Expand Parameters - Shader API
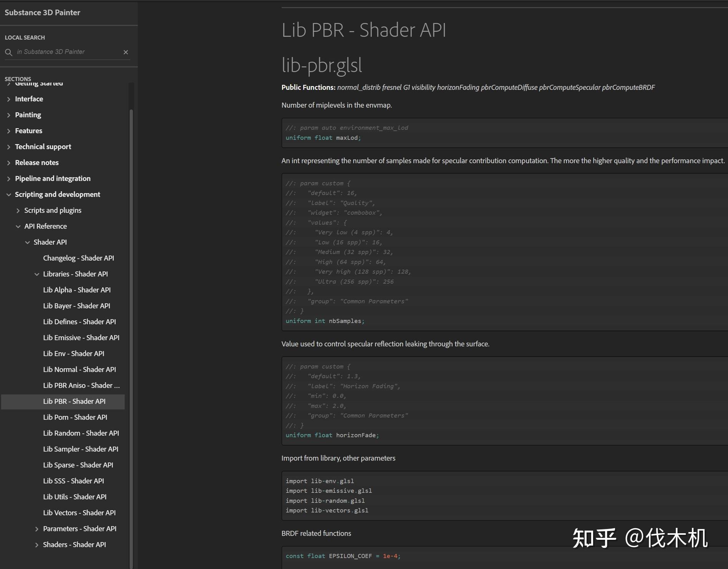 [37, 529]
